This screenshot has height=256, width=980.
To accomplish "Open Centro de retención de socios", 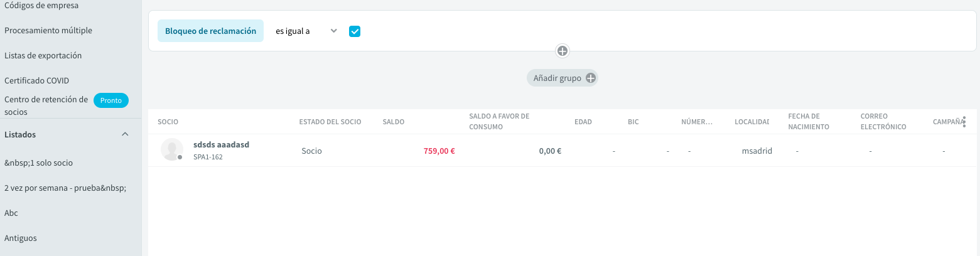I will (x=46, y=105).
